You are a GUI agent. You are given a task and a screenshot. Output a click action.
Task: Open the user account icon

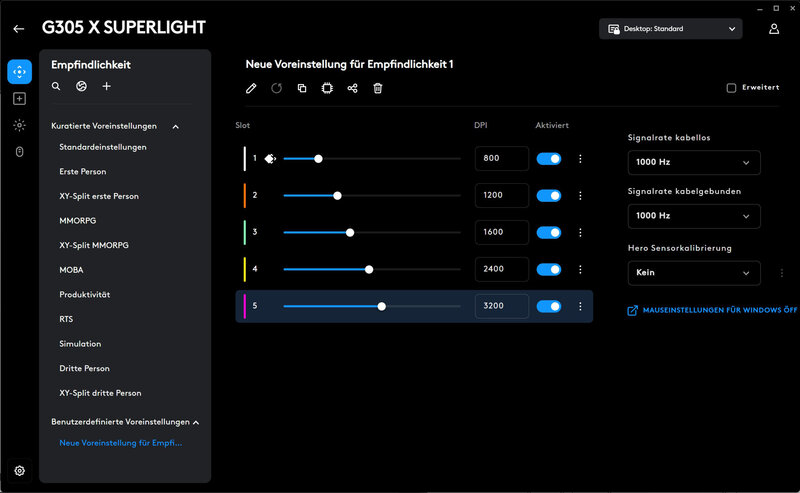point(774,29)
